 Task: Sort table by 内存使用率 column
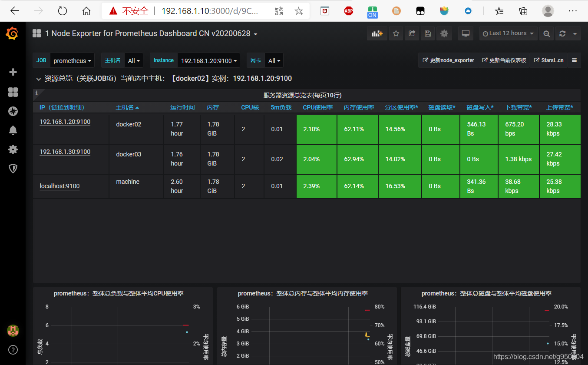coord(359,107)
